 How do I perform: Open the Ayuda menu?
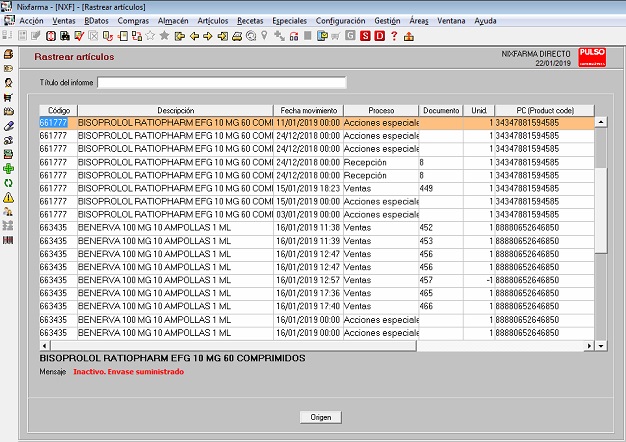click(485, 21)
